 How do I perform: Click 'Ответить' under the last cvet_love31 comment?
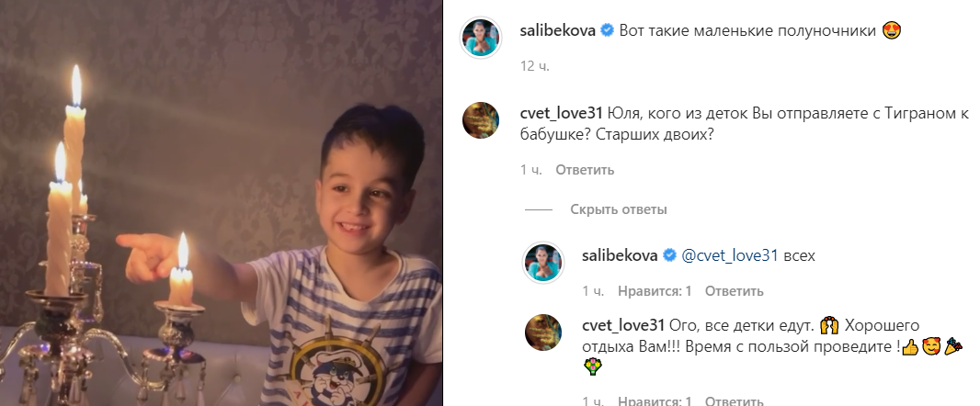pyautogui.click(x=735, y=401)
